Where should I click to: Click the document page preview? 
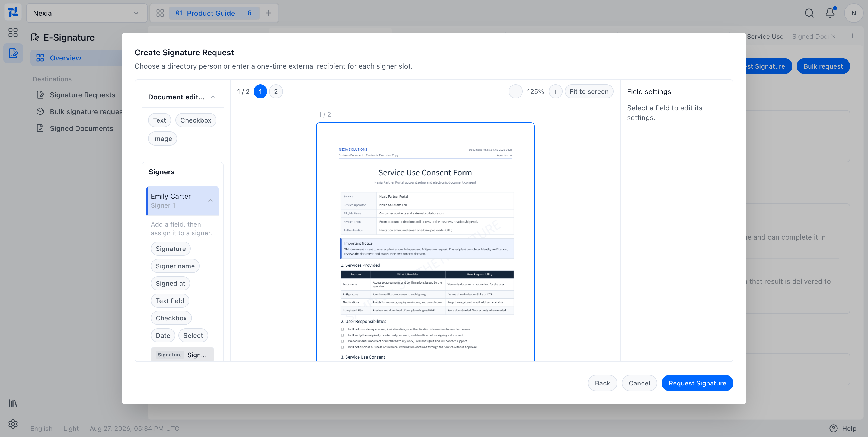[425, 242]
